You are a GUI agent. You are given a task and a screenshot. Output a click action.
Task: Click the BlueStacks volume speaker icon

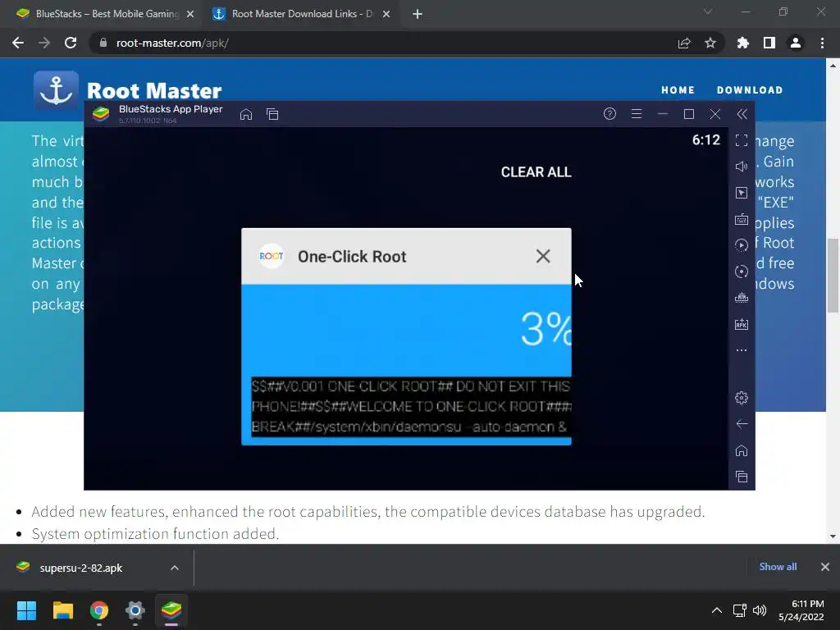[742, 167]
